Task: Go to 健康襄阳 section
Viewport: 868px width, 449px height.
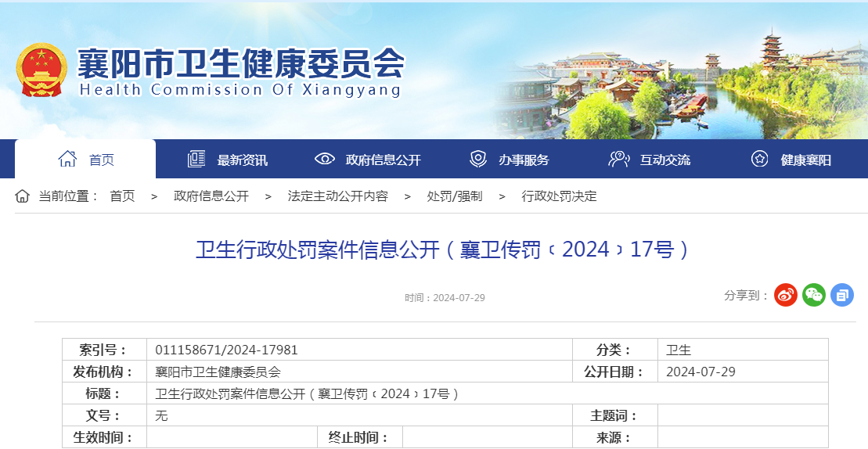Action: 805,160
